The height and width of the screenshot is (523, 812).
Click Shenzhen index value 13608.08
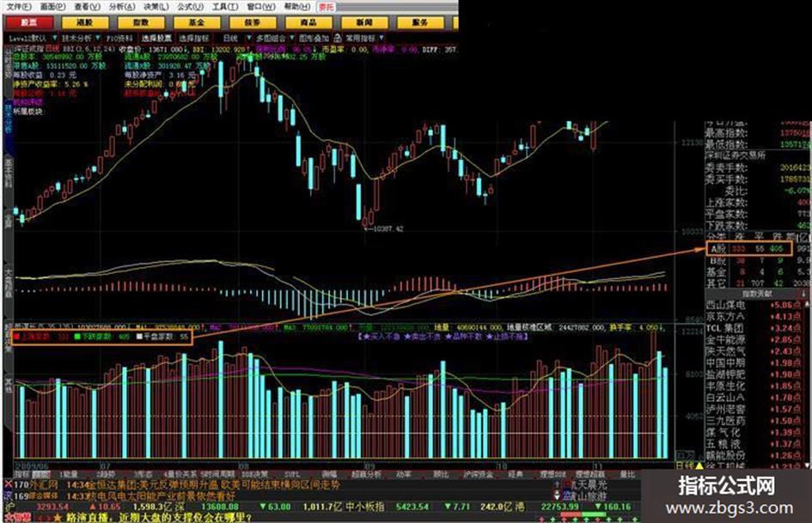(x=220, y=507)
